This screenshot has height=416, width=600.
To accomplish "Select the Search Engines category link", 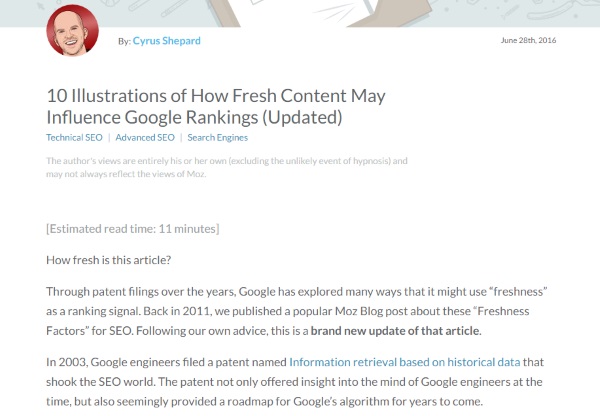I will pyautogui.click(x=217, y=137).
